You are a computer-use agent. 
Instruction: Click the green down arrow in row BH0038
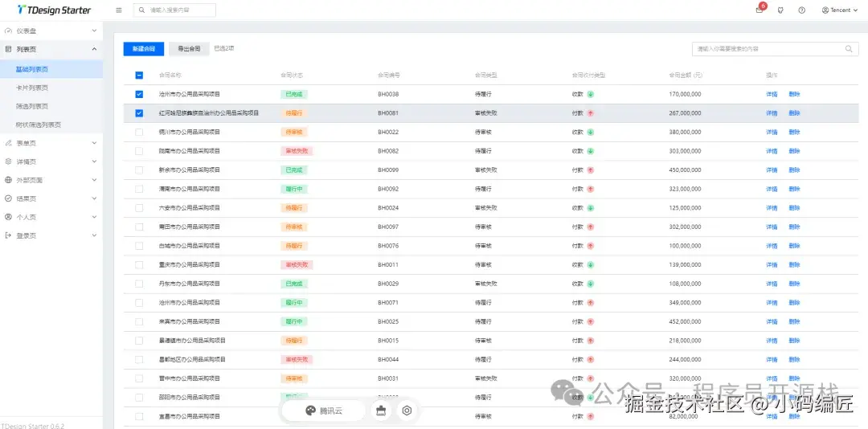pos(591,94)
